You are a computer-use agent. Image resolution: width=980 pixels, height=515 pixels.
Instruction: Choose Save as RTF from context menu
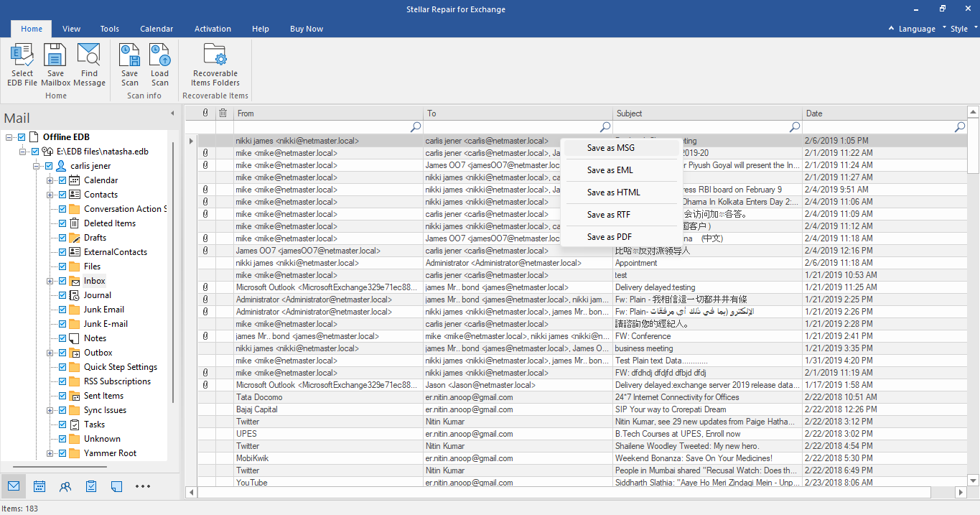pyautogui.click(x=620, y=215)
